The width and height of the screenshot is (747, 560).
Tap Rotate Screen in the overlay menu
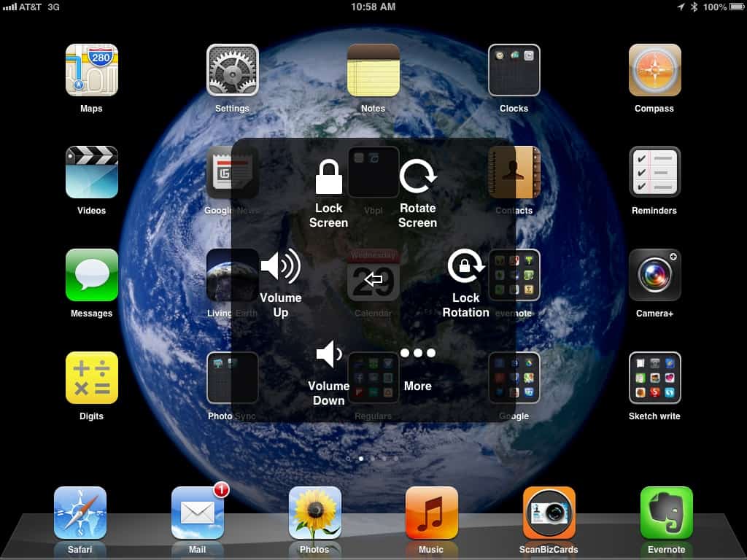click(418, 193)
